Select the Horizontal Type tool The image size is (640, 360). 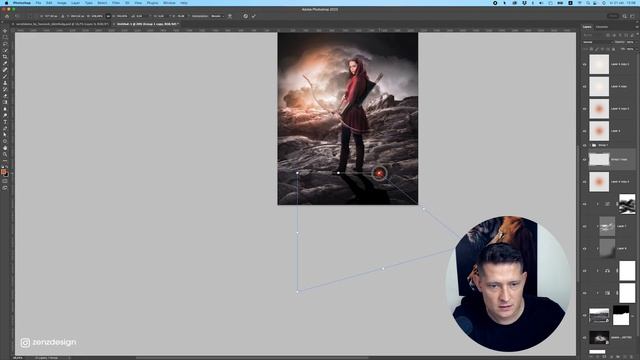coord(5,122)
